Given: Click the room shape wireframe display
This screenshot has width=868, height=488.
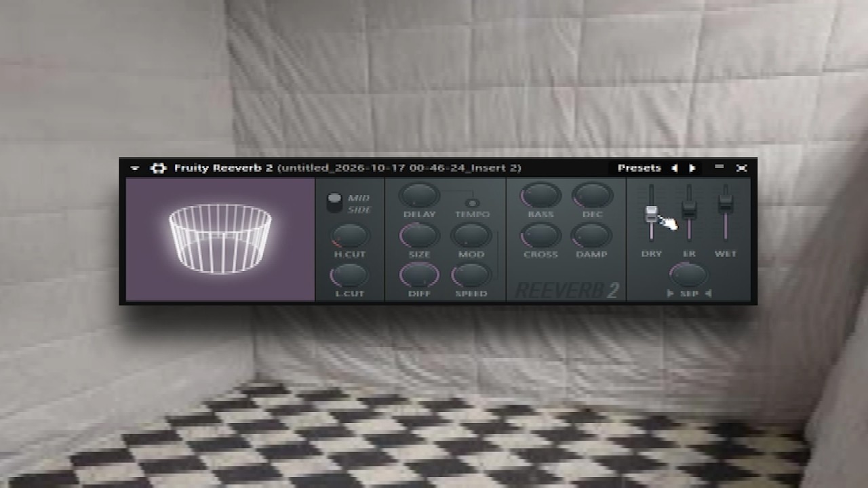Looking at the screenshot, I should click(220, 239).
